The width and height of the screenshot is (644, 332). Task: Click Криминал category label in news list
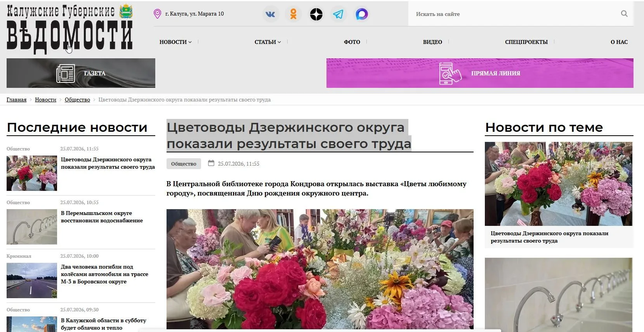[x=19, y=256]
